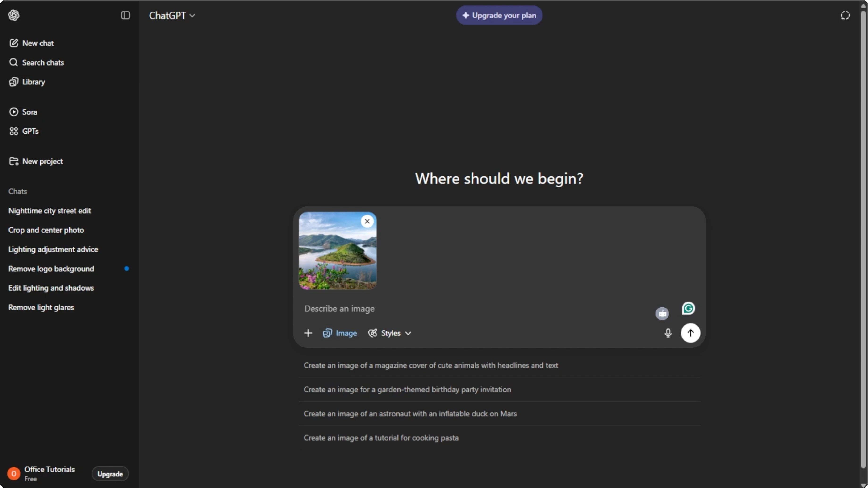Click the orange account avatar
The width and height of the screenshot is (868, 488).
click(x=14, y=474)
